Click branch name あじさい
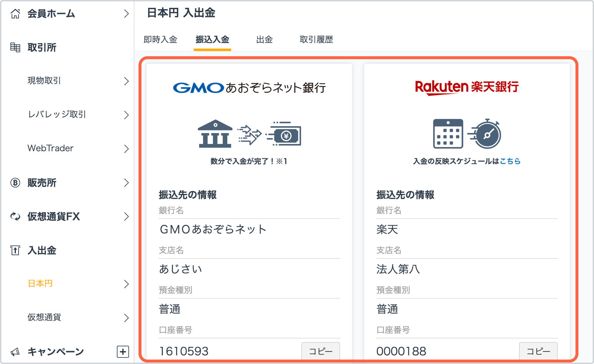594x364 pixels. [x=181, y=269]
